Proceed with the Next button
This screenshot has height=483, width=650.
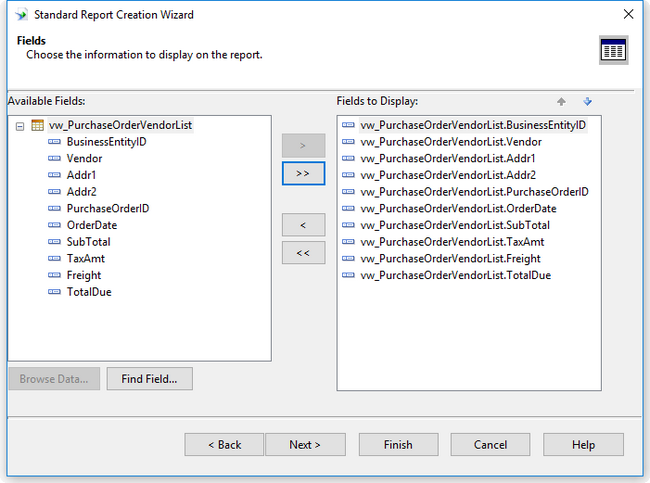[x=305, y=444]
